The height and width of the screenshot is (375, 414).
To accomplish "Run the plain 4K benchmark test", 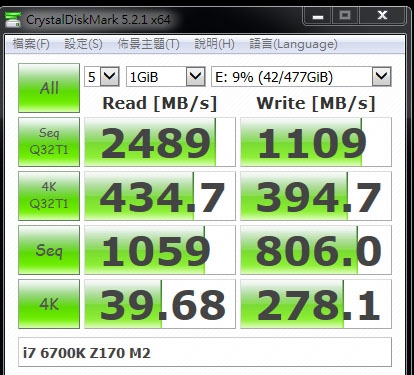I will tap(49, 304).
